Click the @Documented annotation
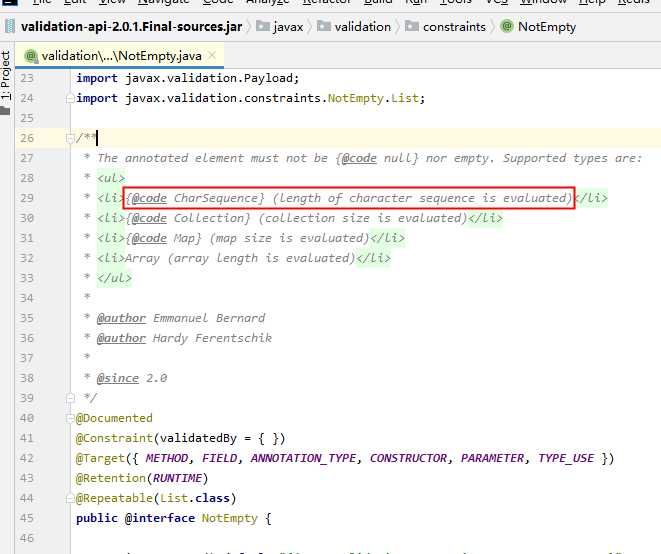 114,418
